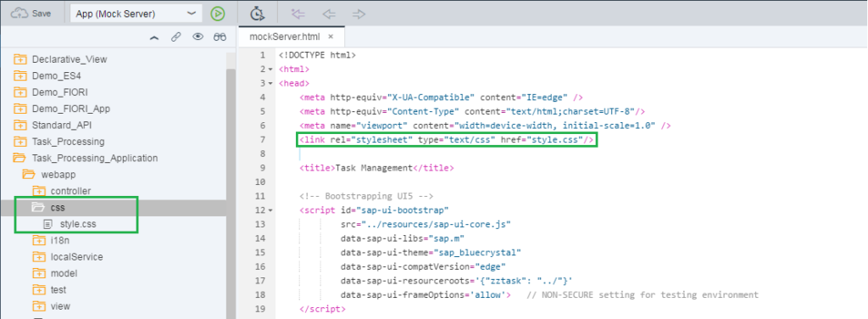Expand the Declarative_View folder
Screen dimensions: 868x319
pyautogui.click(x=70, y=59)
